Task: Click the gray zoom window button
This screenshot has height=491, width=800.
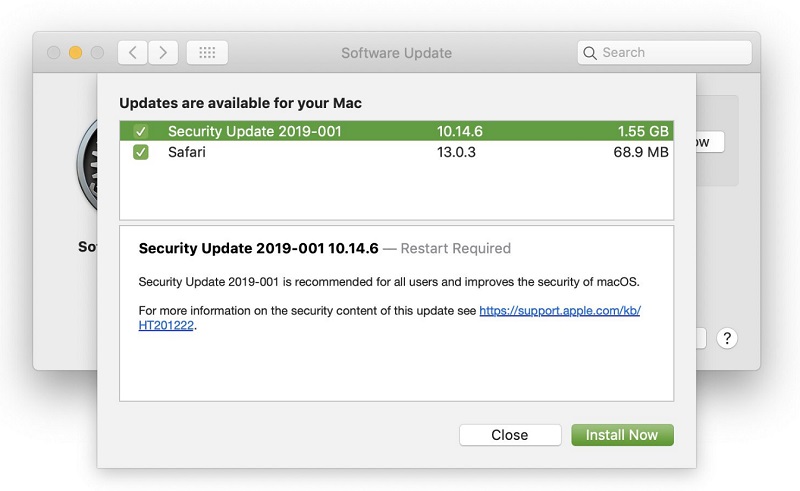Action: (97, 53)
